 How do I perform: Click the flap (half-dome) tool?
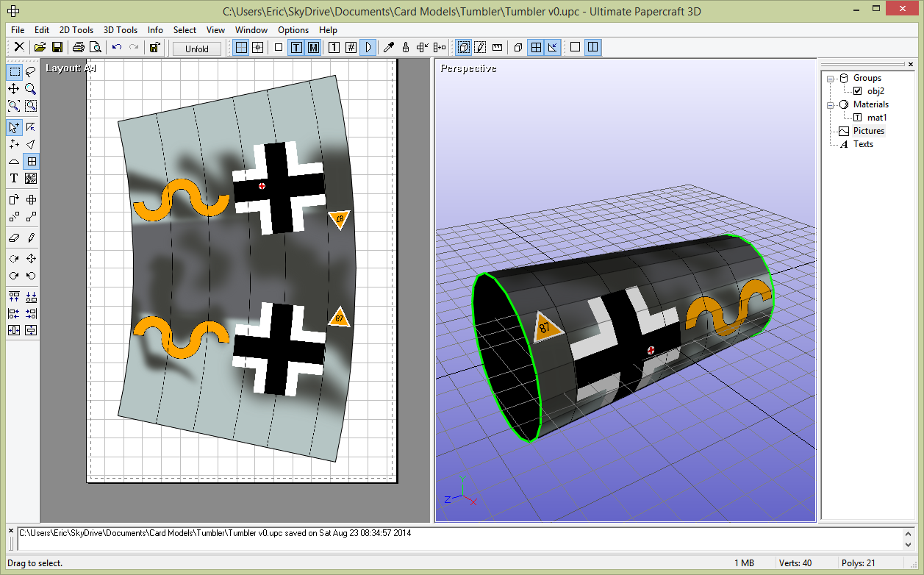click(14, 161)
